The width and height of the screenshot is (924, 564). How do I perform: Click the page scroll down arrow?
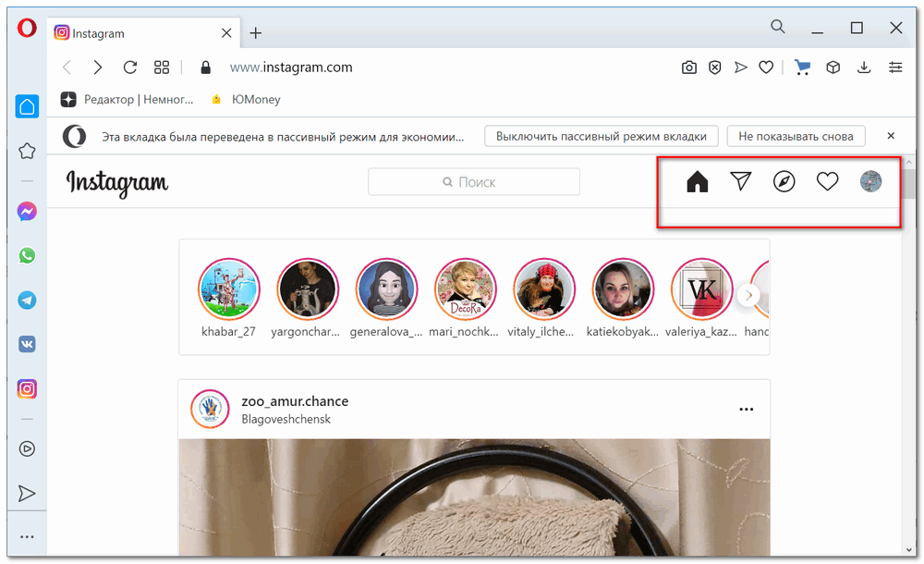click(x=909, y=549)
